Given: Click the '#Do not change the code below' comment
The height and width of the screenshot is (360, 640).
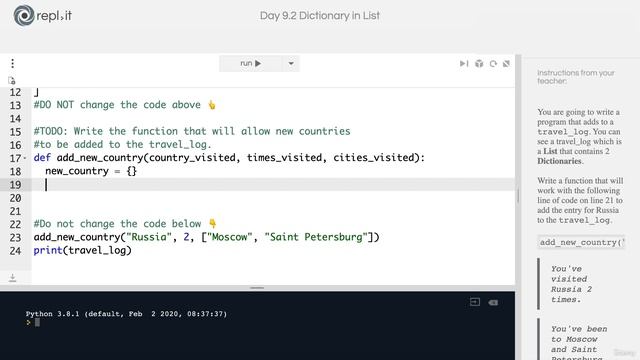Looking at the screenshot, I should pos(125,224).
